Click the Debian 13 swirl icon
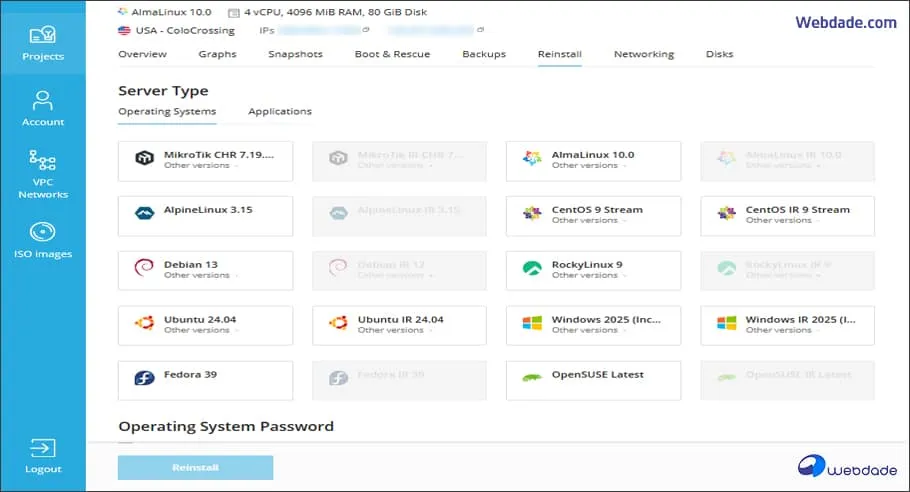 (144, 268)
